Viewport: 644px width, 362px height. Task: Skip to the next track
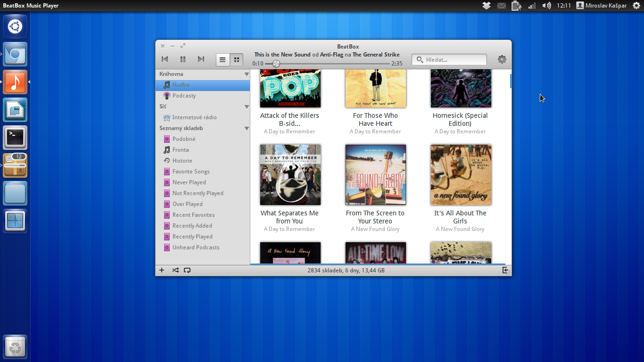pos(201,59)
